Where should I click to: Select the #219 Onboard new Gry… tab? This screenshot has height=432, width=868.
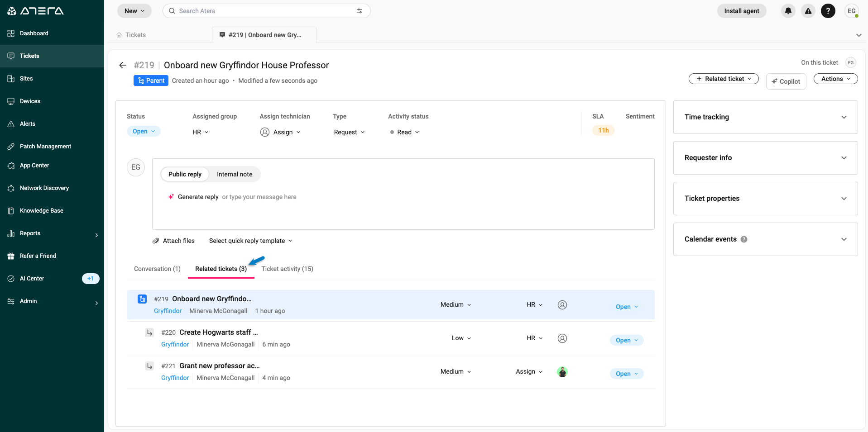[264, 35]
